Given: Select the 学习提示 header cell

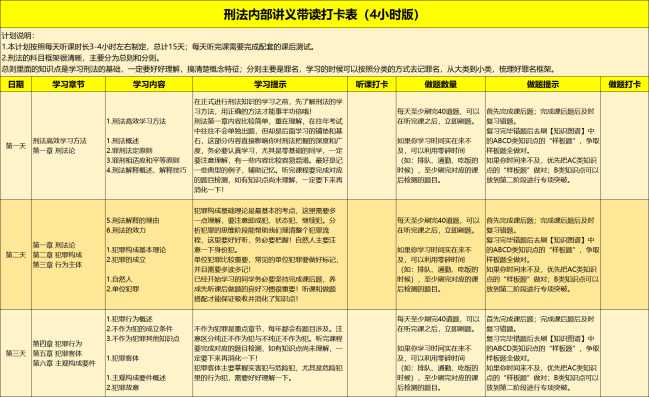Looking at the screenshot, I should (270, 84).
